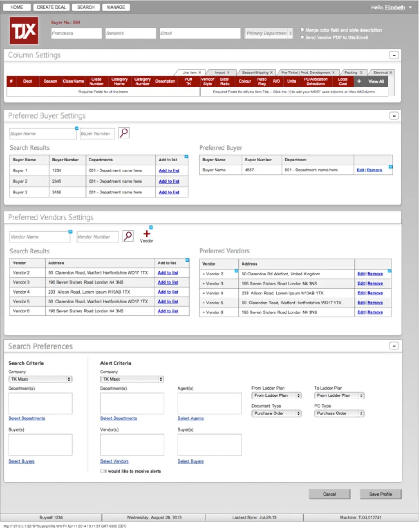The image size is (420, 528).
Task: Close the Season/Shipping tab X
Action: (271, 73)
